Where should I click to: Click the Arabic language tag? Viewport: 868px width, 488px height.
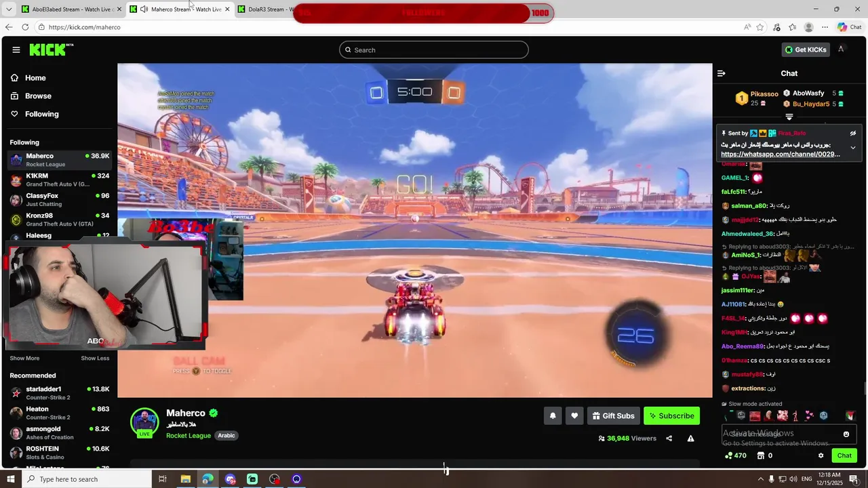[226, 435]
